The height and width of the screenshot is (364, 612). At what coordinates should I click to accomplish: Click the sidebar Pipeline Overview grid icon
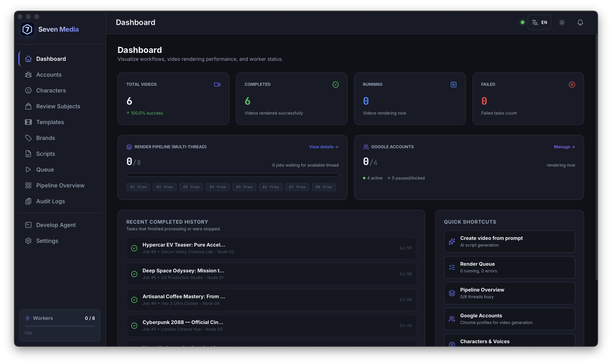pyautogui.click(x=28, y=185)
